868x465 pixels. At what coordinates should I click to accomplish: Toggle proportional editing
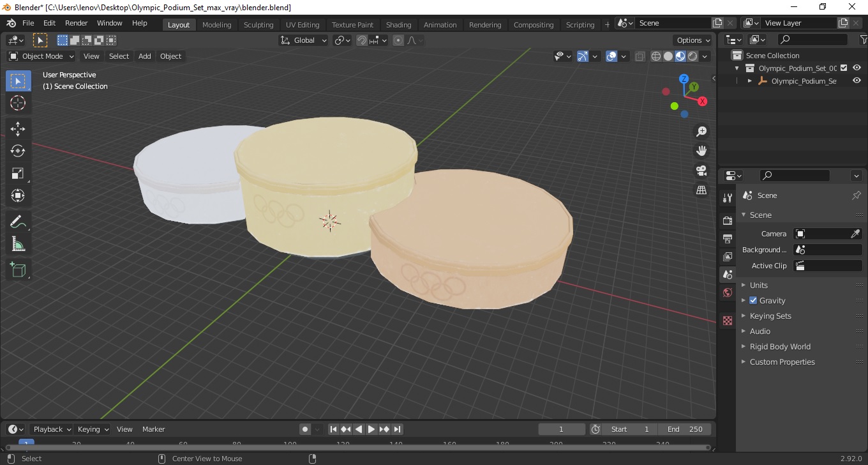[x=398, y=40]
